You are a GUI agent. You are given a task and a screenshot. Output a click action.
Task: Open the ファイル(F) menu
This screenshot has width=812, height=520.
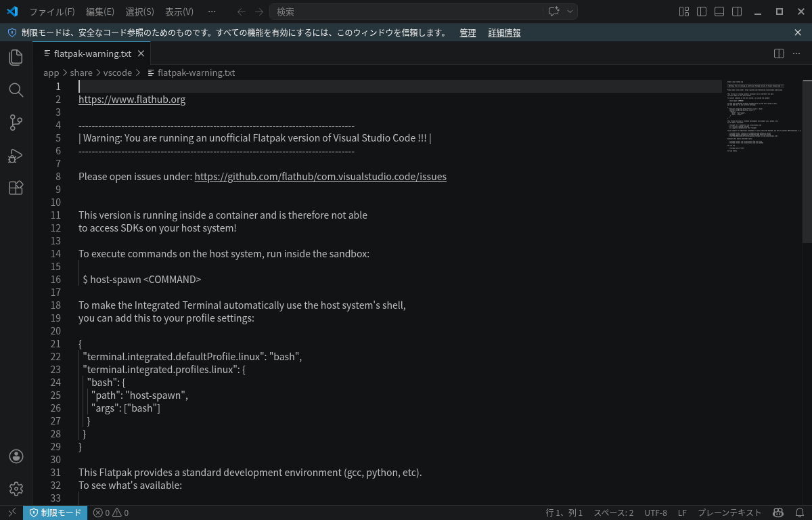click(52, 12)
